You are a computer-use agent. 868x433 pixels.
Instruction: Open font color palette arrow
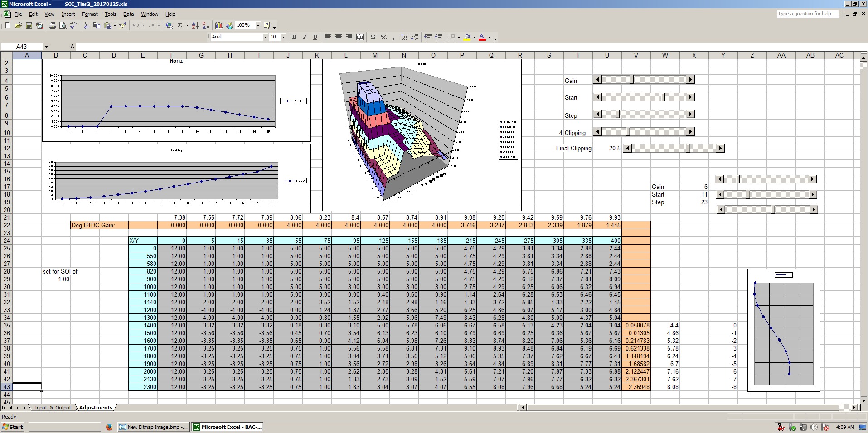490,37
